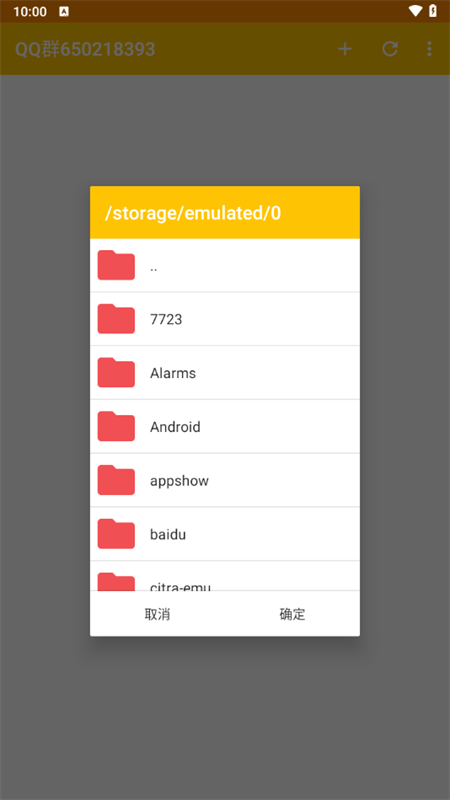This screenshot has height=800, width=450.
Task: Click the 7723 folder icon
Action: click(116, 319)
